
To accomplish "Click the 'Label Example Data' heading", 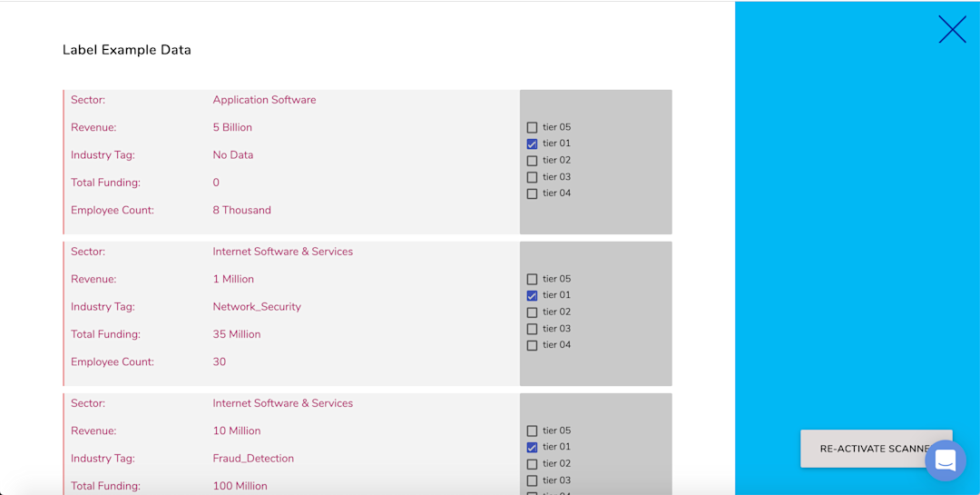I will (127, 50).
